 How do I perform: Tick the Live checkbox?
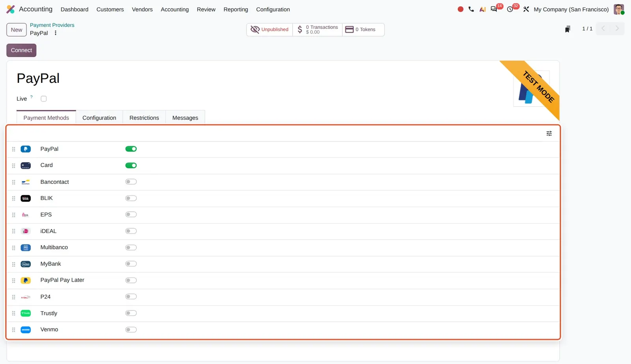pyautogui.click(x=44, y=99)
